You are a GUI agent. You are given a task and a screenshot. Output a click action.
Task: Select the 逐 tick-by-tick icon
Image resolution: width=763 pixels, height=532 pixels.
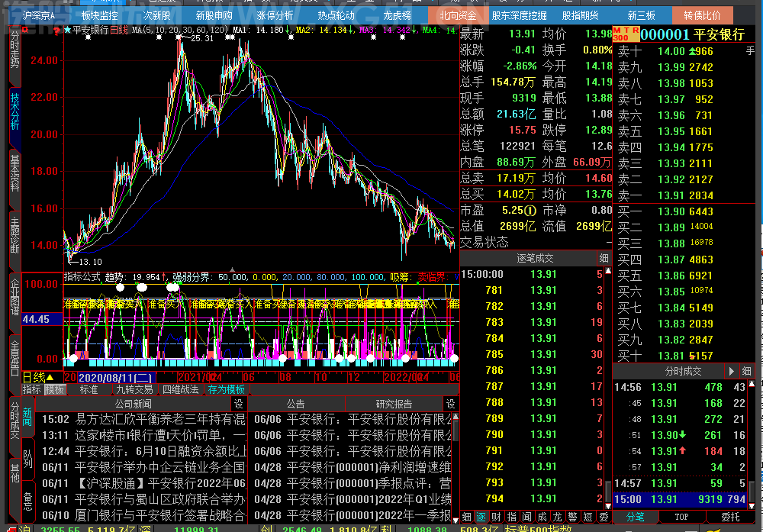pyautogui.click(x=481, y=517)
